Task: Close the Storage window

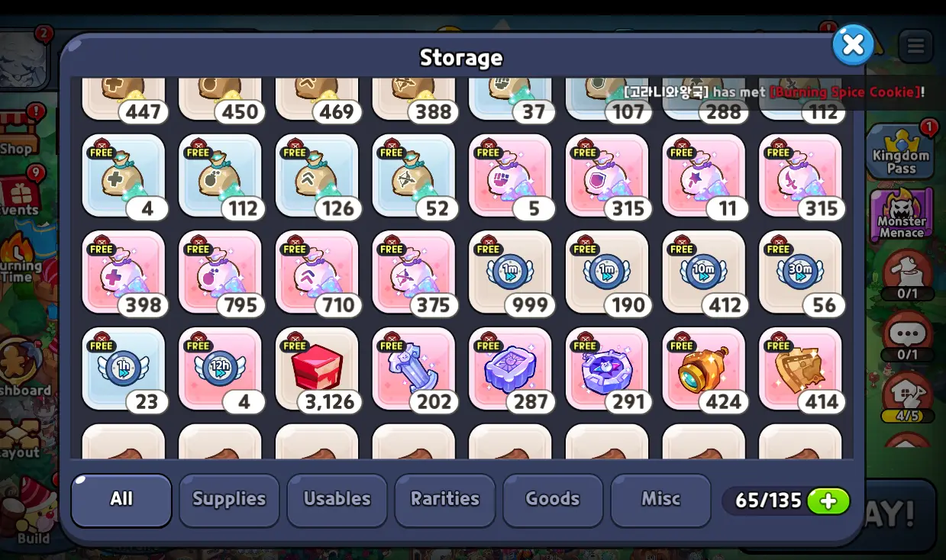Action: click(x=853, y=45)
